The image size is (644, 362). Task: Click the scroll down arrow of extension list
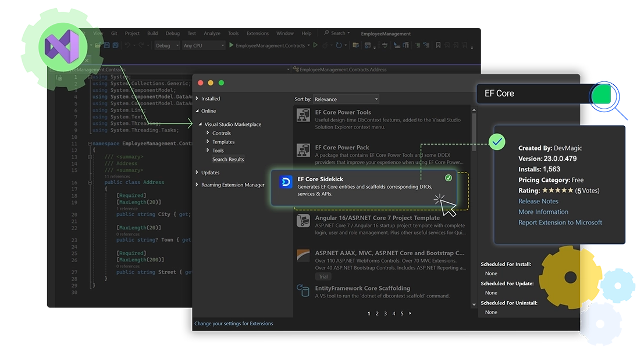pos(474,304)
